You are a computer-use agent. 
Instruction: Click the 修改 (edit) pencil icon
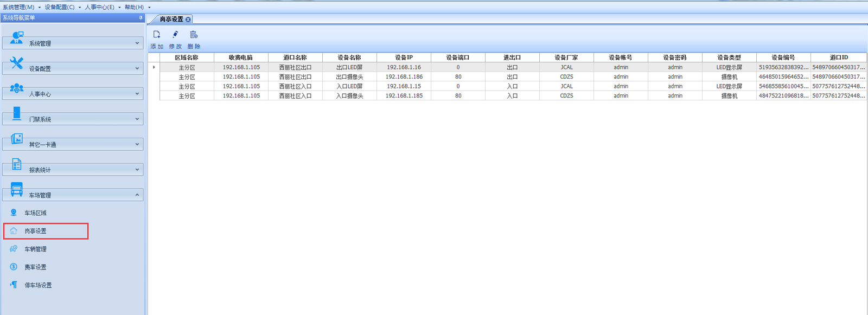[x=175, y=35]
